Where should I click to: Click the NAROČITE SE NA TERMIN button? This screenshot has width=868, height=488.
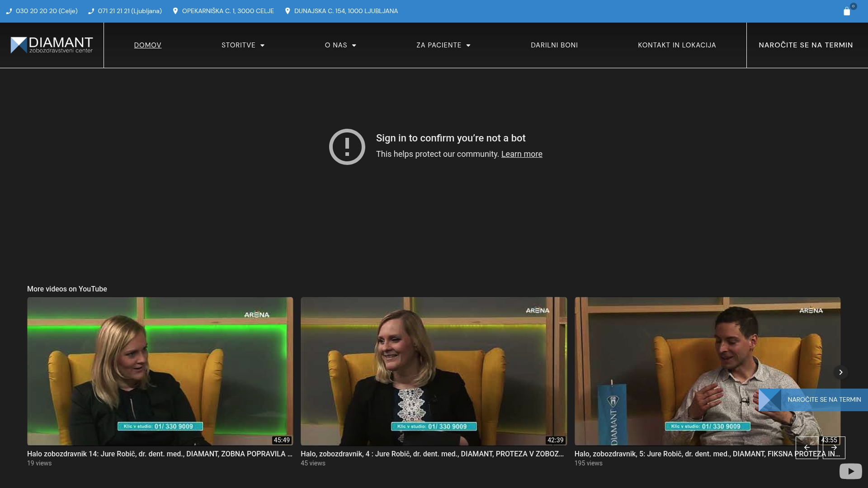[x=806, y=45]
